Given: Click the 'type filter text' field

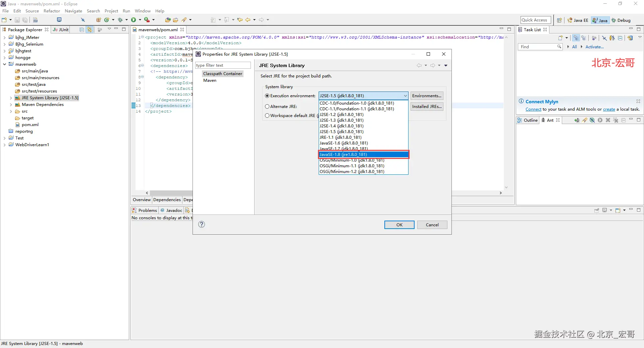Looking at the screenshot, I should click(x=223, y=65).
